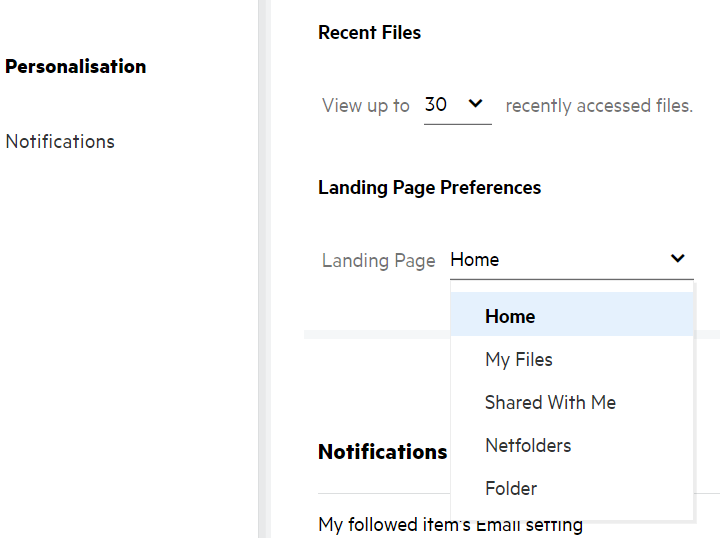Choose My Files as the landing page
Image resolution: width=720 pixels, height=538 pixels.
click(519, 360)
